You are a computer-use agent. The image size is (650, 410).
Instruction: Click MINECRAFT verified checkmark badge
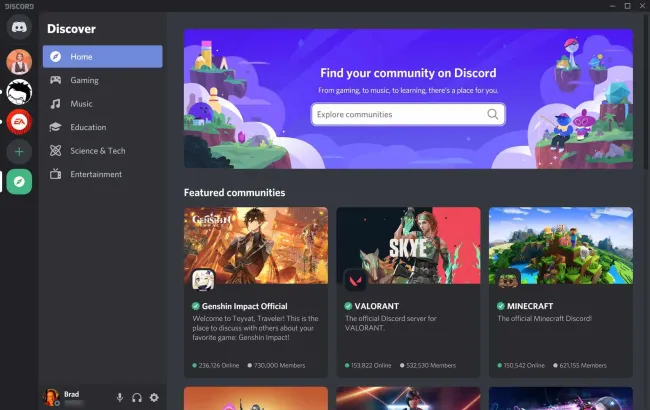(x=501, y=306)
